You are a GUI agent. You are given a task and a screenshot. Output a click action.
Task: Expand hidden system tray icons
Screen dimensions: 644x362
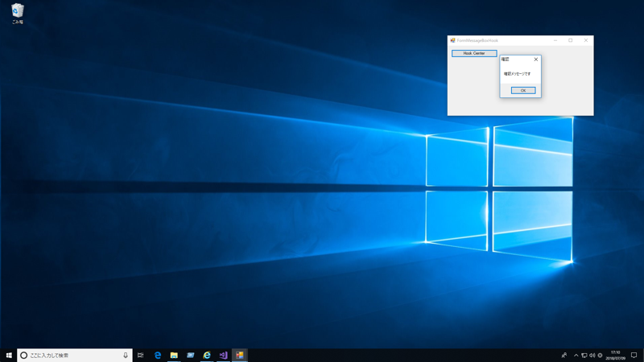point(576,356)
